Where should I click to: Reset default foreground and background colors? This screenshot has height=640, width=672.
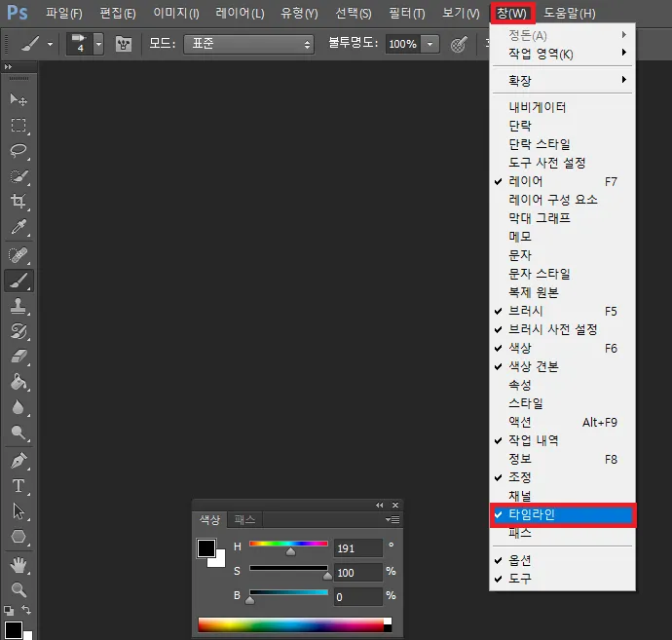pyautogui.click(x=9, y=610)
